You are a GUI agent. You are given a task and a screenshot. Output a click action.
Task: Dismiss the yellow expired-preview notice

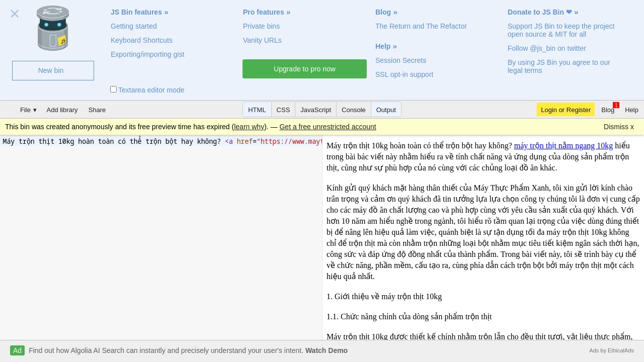point(619,127)
